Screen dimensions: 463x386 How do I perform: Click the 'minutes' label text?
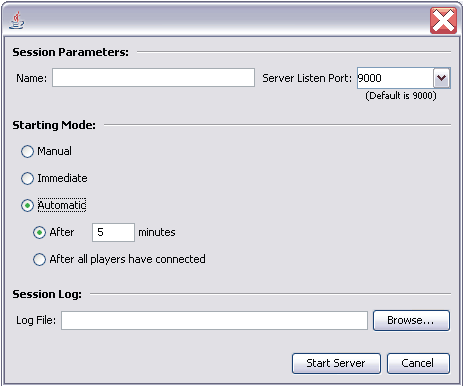(157, 232)
